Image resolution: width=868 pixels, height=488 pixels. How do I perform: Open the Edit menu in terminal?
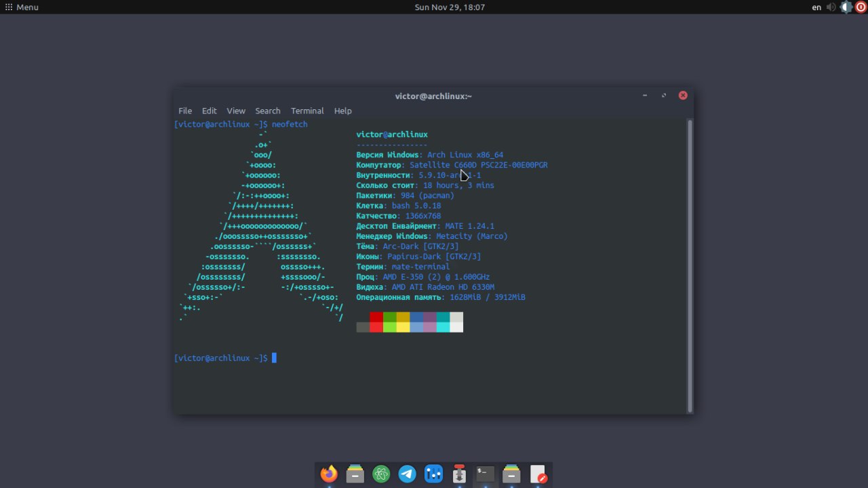(x=210, y=111)
